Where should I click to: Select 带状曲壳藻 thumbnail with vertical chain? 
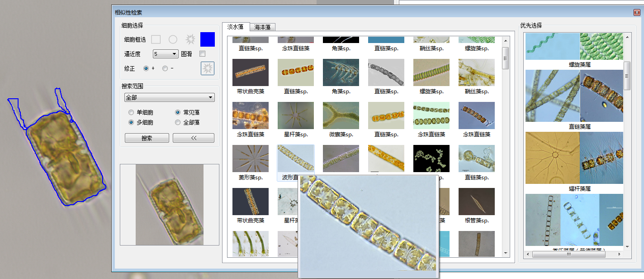(x=251, y=202)
